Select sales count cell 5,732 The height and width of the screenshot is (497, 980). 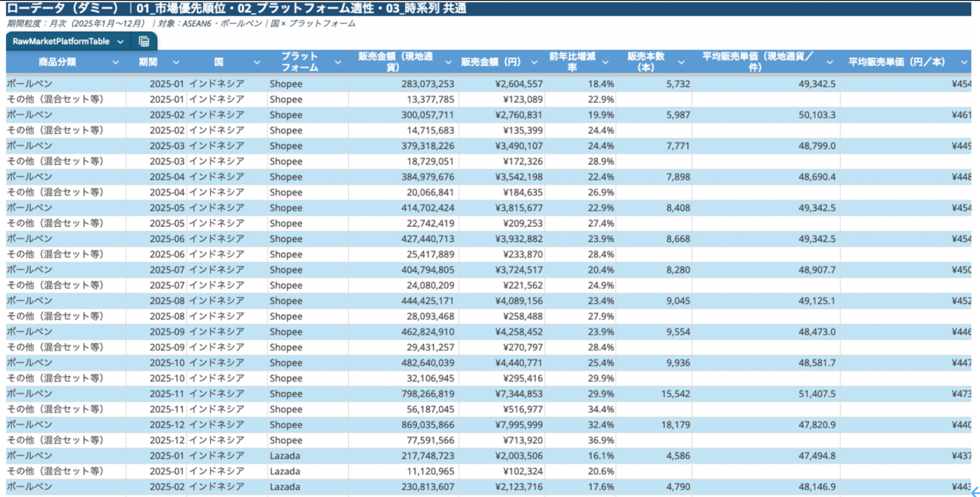pyautogui.click(x=654, y=84)
